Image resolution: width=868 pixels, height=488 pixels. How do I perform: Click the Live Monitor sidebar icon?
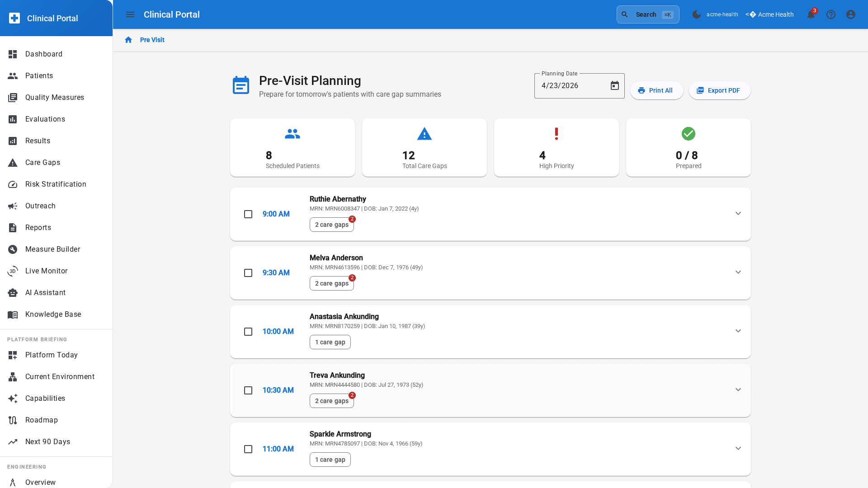13,271
